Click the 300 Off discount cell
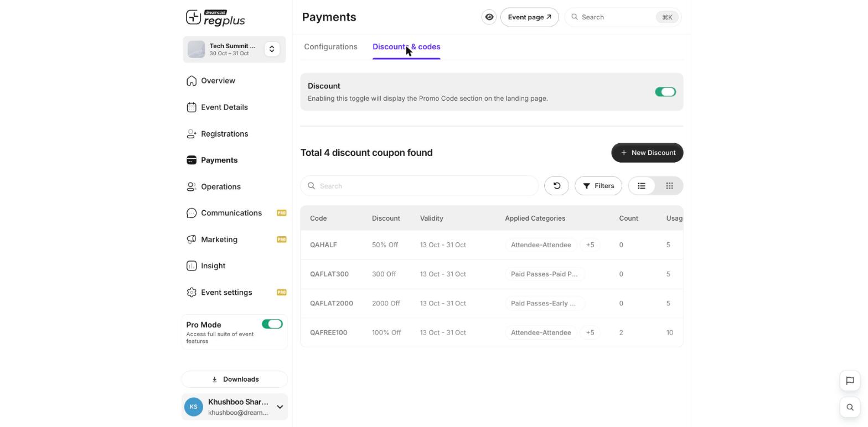This screenshot has height=427, width=868. [384, 274]
